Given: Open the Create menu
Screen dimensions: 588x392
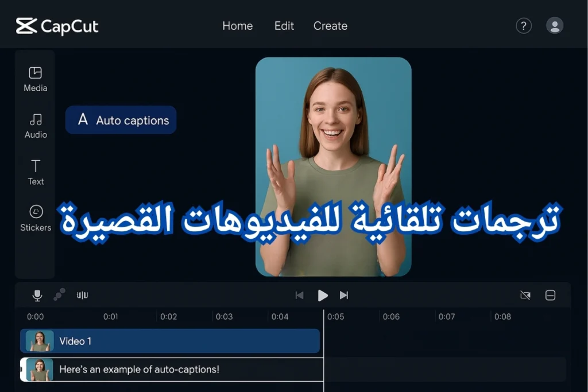Looking at the screenshot, I should (x=330, y=26).
